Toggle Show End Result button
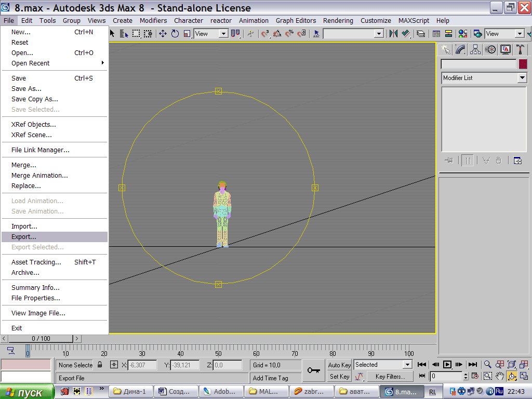 (x=468, y=160)
